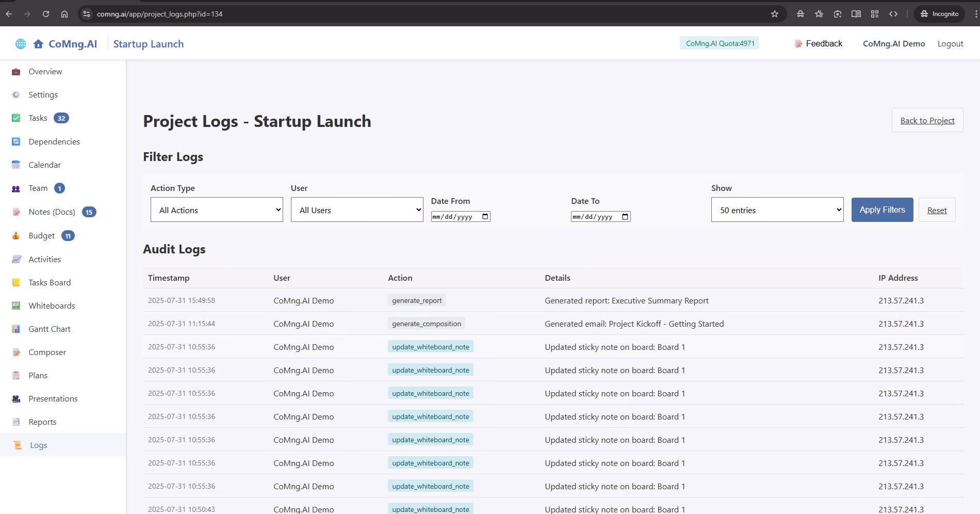Click the timestamp 2025-07-31 15:49:58
Viewport: 980px width, 514px height.
pos(182,300)
